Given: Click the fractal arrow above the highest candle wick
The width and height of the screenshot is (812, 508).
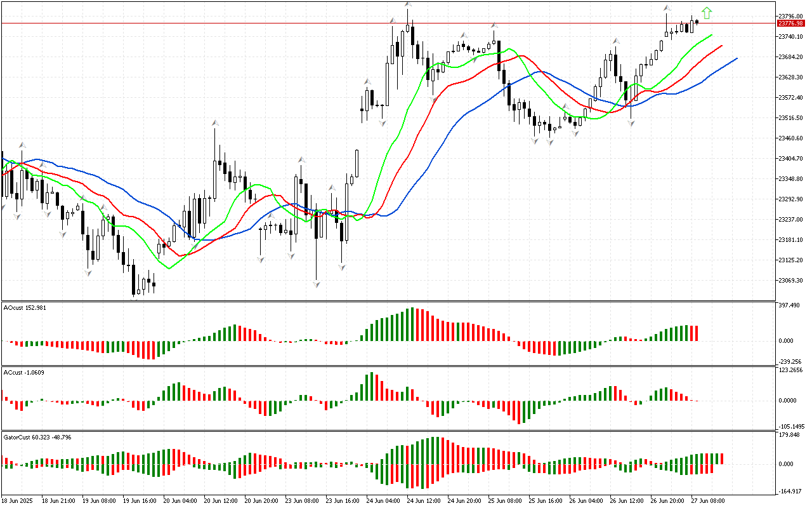Looking at the screenshot, I should [x=408, y=4].
